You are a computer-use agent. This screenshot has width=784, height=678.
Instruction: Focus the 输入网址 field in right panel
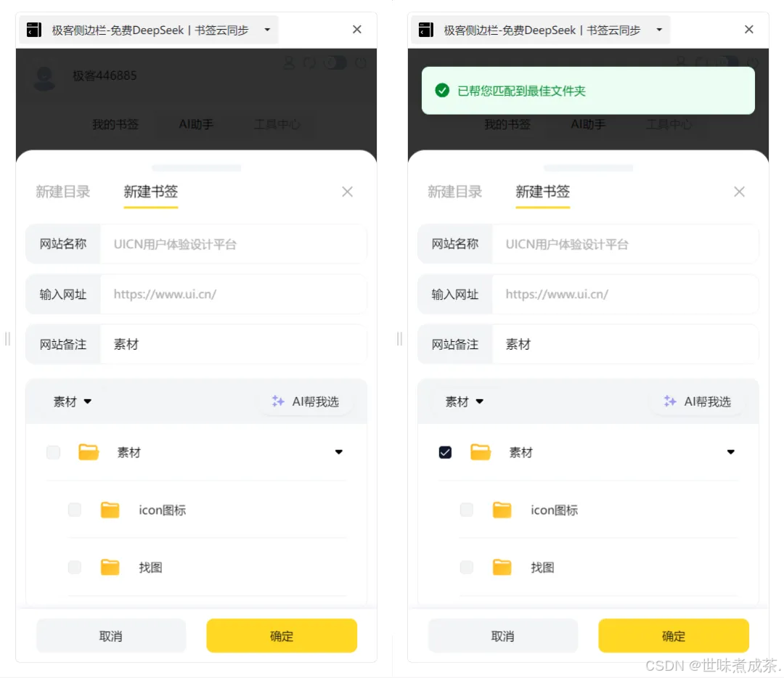pos(626,294)
